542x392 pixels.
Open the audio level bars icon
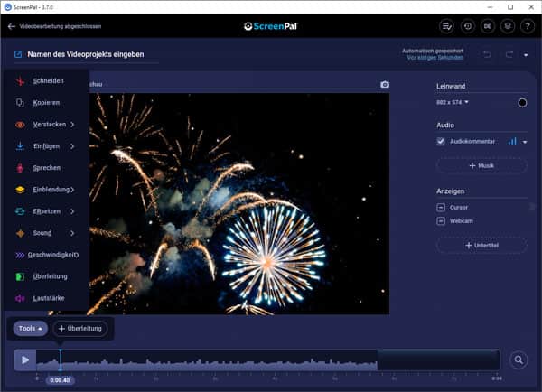(x=512, y=142)
